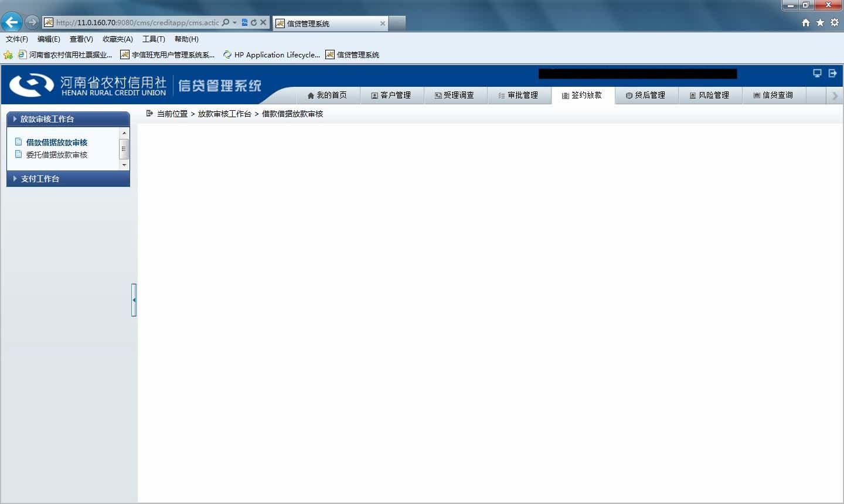Click 当前位置 breadcrumb label
Viewport: 844px width, 504px height.
pos(172,114)
